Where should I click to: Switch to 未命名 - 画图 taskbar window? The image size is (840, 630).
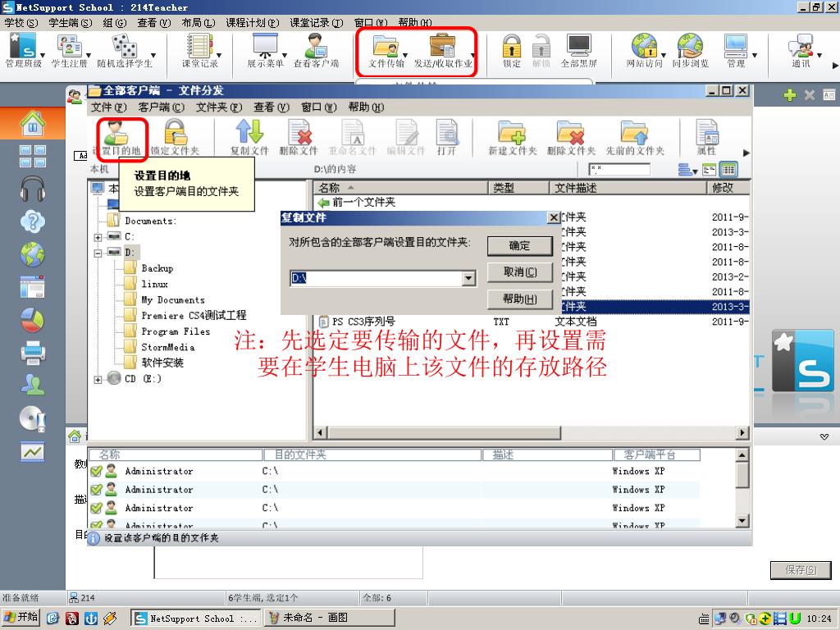click(329, 618)
